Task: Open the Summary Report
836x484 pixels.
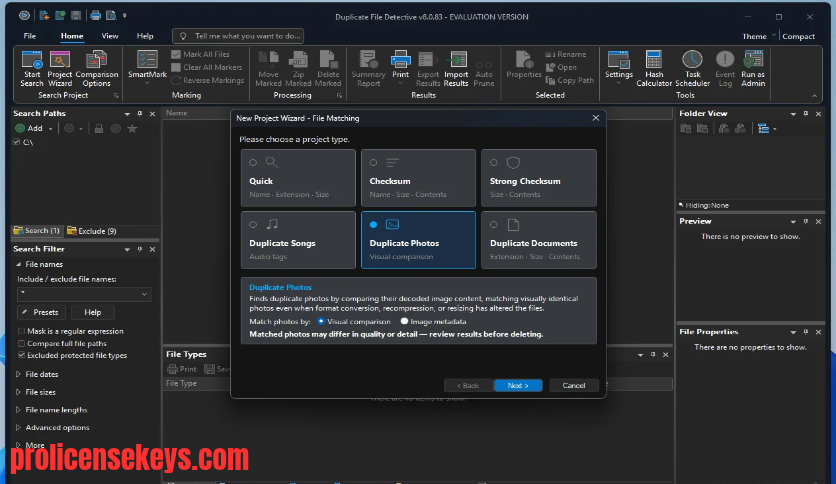Action: pos(368,68)
